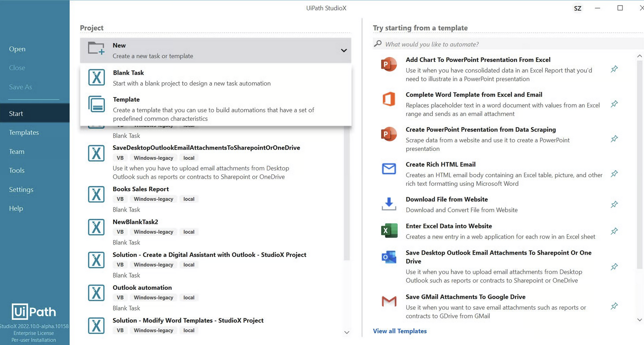Image resolution: width=644 pixels, height=345 pixels.
Task: Collapse the New project dropdown chevron
Action: point(344,50)
